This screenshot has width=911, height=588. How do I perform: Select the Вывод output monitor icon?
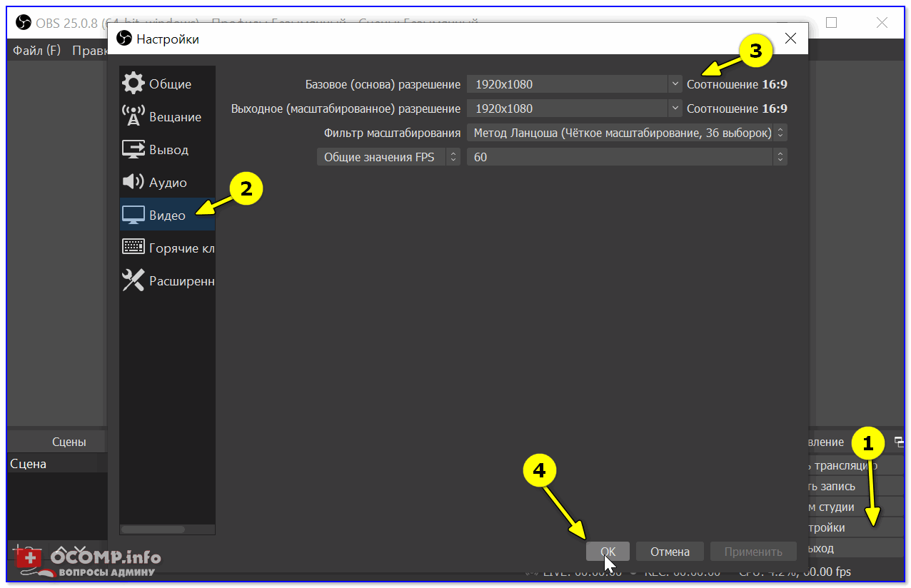133,149
